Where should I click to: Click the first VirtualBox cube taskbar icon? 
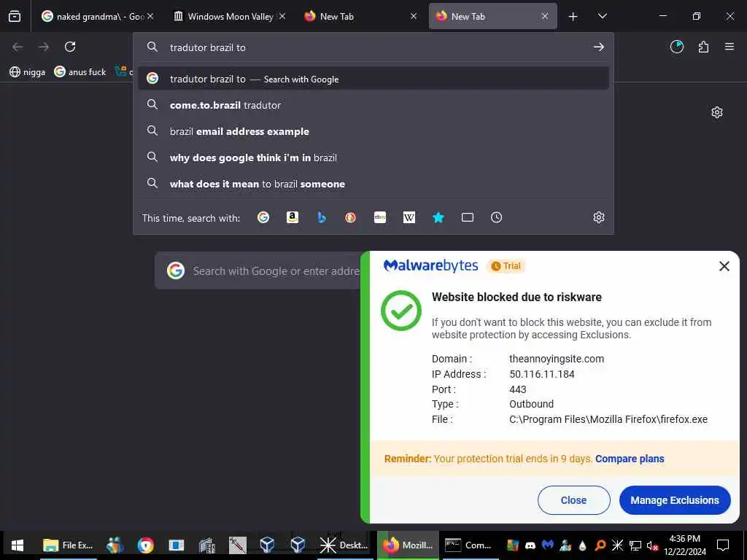(x=267, y=545)
